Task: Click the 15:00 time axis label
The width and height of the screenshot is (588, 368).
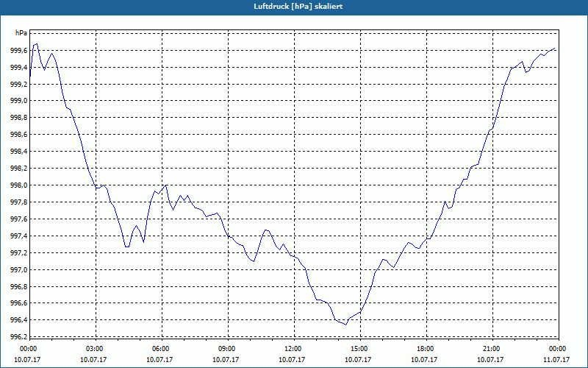Action: point(359,349)
